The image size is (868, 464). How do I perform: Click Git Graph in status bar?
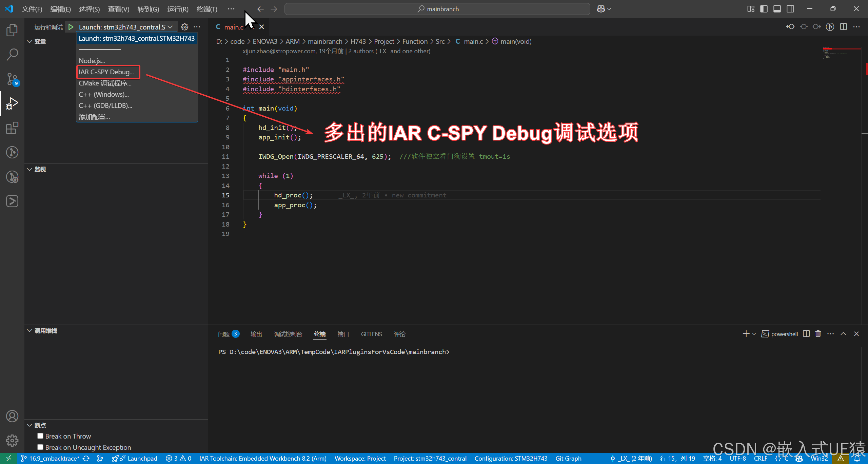568,458
